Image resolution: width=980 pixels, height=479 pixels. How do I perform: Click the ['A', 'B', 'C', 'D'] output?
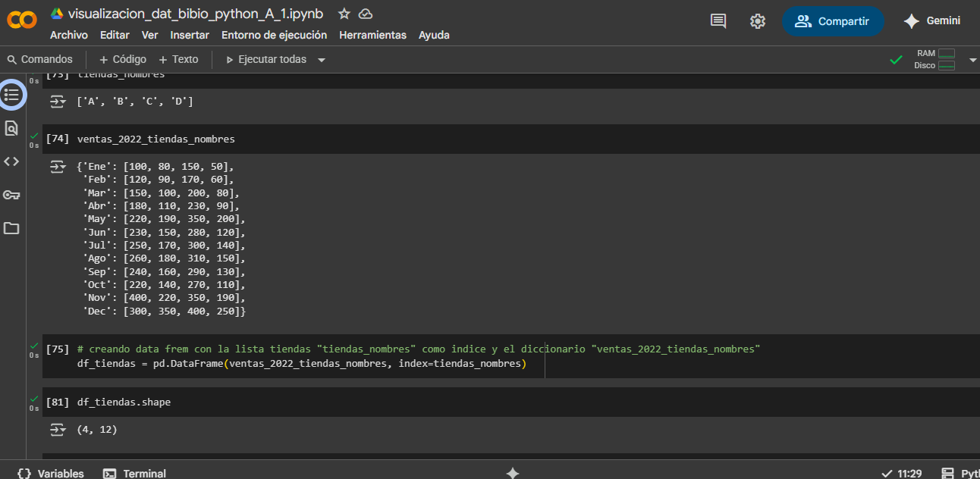135,101
